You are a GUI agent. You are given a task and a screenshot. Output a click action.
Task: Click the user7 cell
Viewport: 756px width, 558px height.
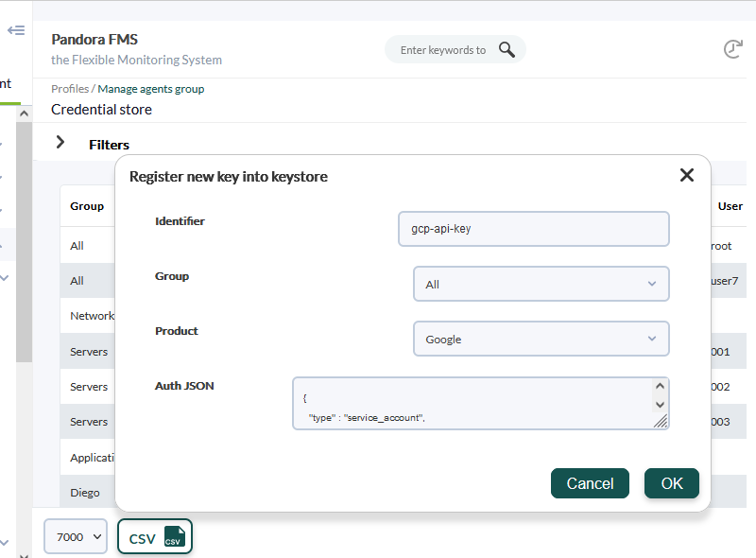(x=725, y=281)
